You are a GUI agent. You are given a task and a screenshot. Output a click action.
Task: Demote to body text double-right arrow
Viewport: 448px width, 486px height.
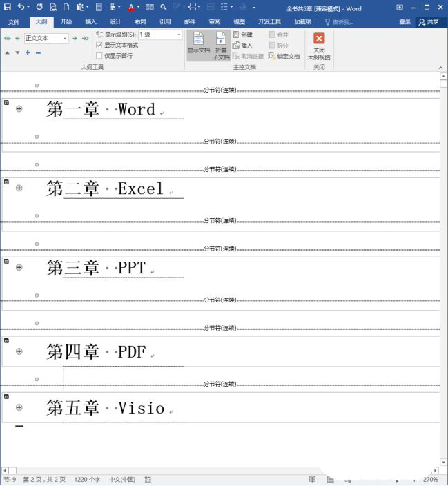click(x=86, y=38)
